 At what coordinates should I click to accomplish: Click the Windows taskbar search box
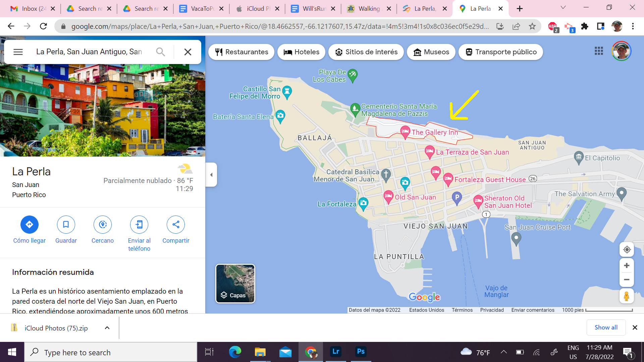tap(111, 352)
